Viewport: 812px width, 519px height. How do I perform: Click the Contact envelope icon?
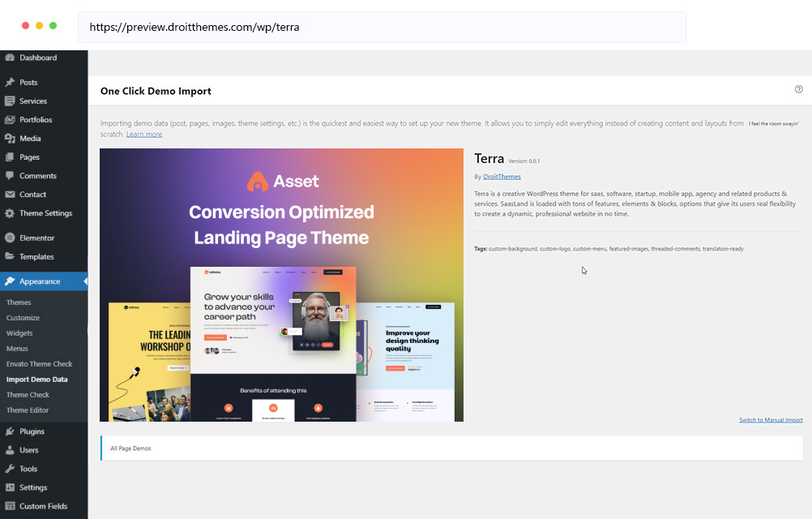coord(10,195)
